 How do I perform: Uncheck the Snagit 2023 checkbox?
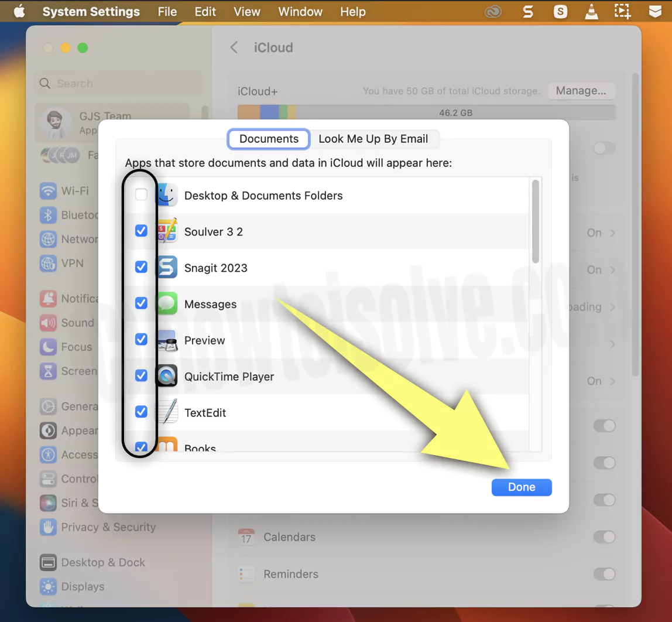pyautogui.click(x=141, y=266)
